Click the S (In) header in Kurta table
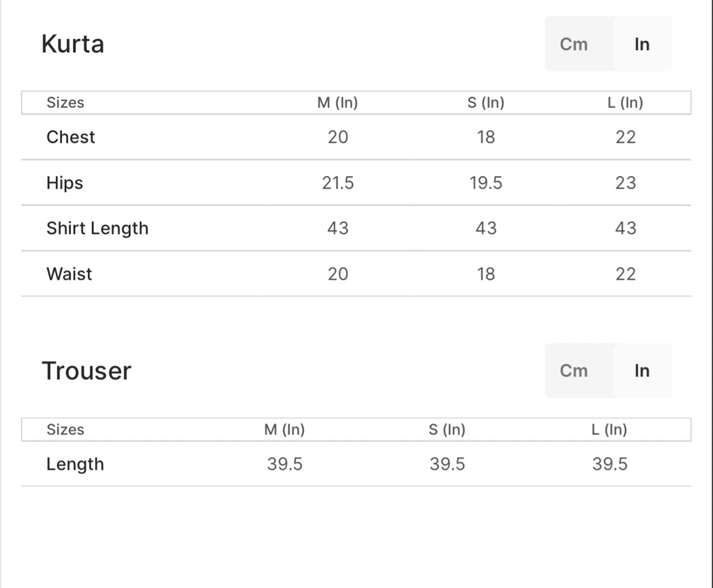This screenshot has height=588, width=713. point(486,103)
